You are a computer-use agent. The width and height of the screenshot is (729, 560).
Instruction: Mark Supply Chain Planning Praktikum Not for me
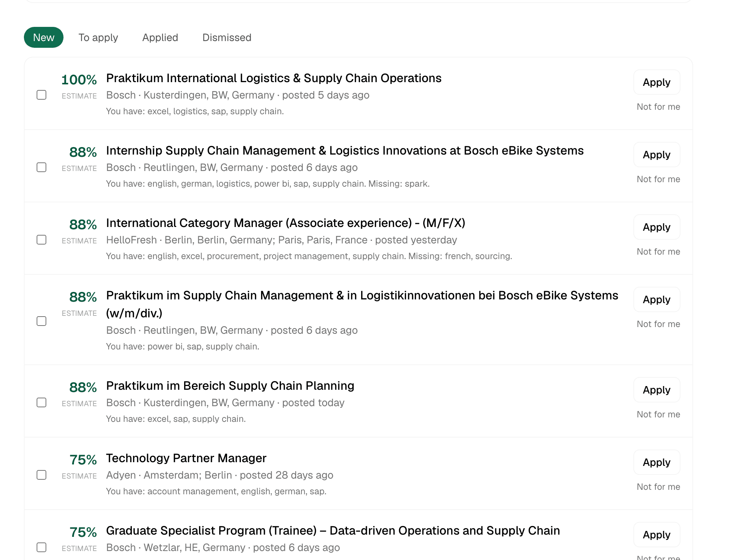[658, 414]
